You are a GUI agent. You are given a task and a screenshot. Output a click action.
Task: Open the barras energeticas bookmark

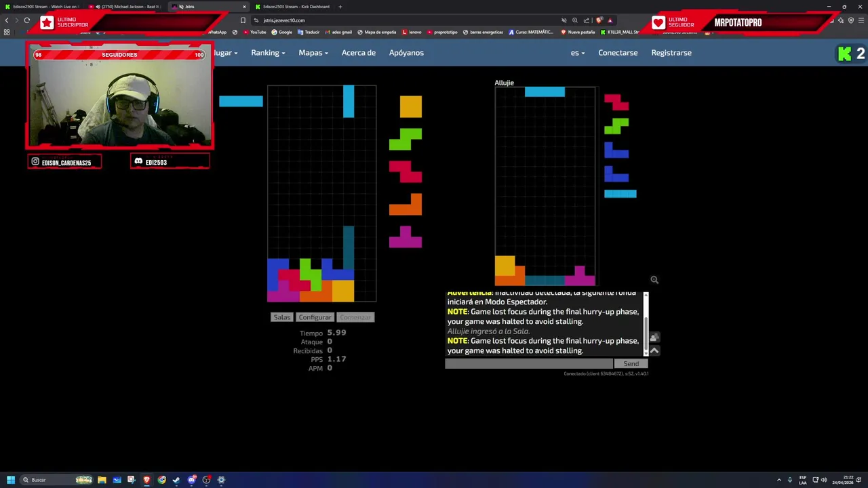[483, 32]
